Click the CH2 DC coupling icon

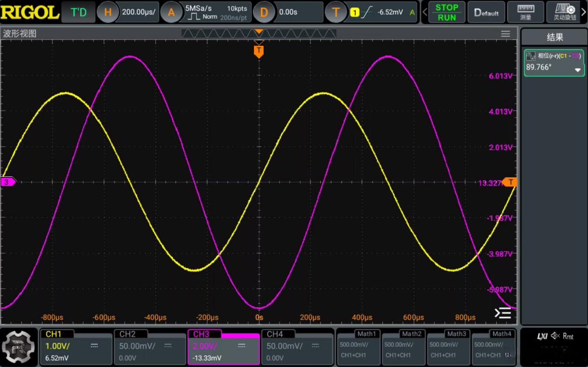(168, 346)
